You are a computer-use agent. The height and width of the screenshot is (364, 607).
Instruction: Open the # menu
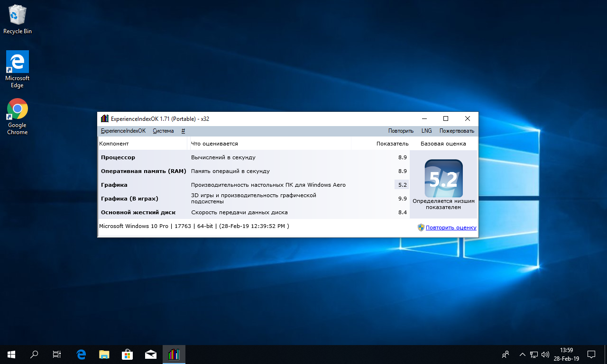[183, 131]
